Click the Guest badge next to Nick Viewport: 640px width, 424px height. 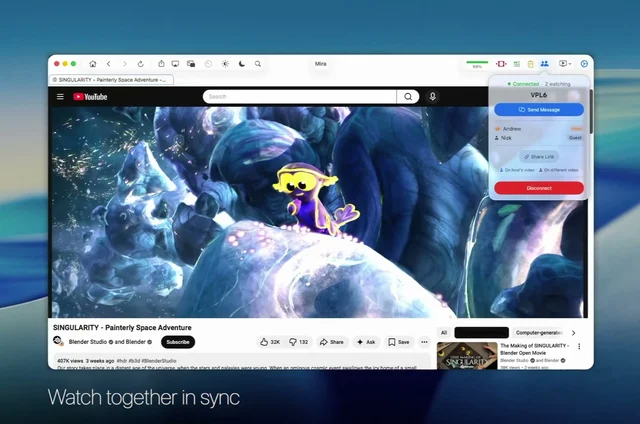pyautogui.click(x=575, y=138)
